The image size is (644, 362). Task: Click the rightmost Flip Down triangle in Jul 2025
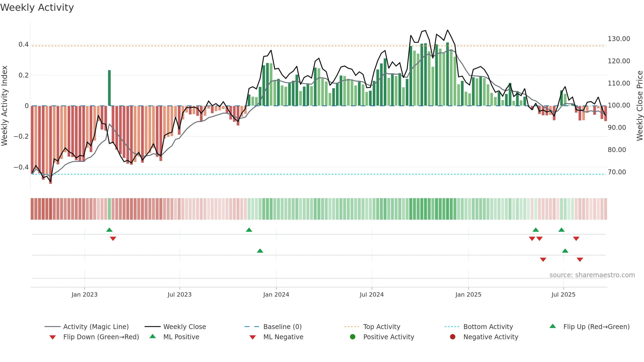click(x=576, y=239)
